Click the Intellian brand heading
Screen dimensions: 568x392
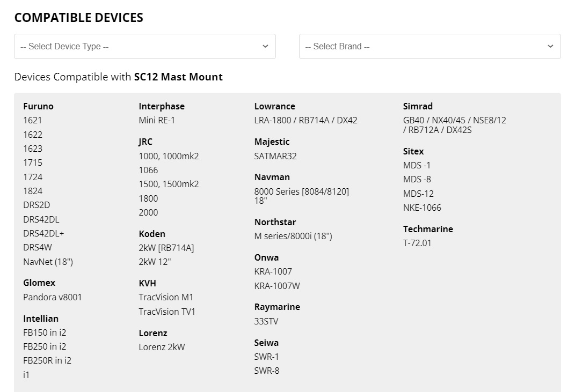41,319
